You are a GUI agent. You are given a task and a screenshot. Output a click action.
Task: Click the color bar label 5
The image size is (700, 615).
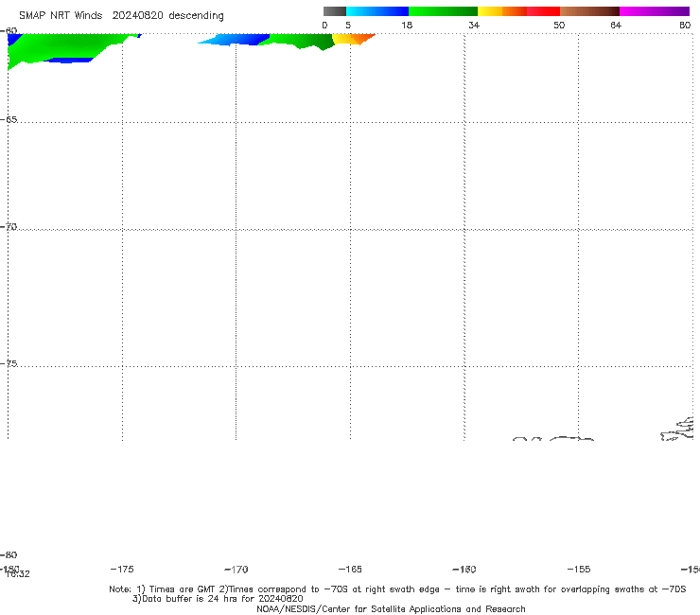pos(348,26)
